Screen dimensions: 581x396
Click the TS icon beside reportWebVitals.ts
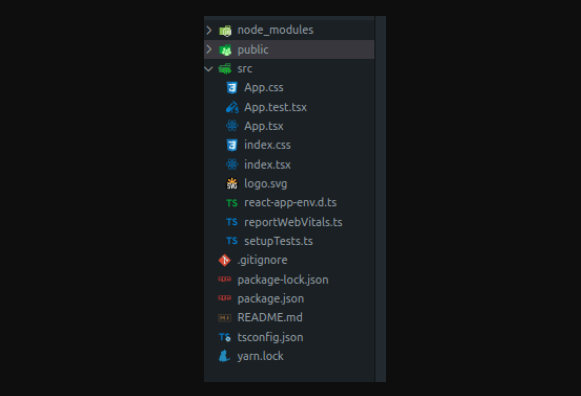(232, 222)
